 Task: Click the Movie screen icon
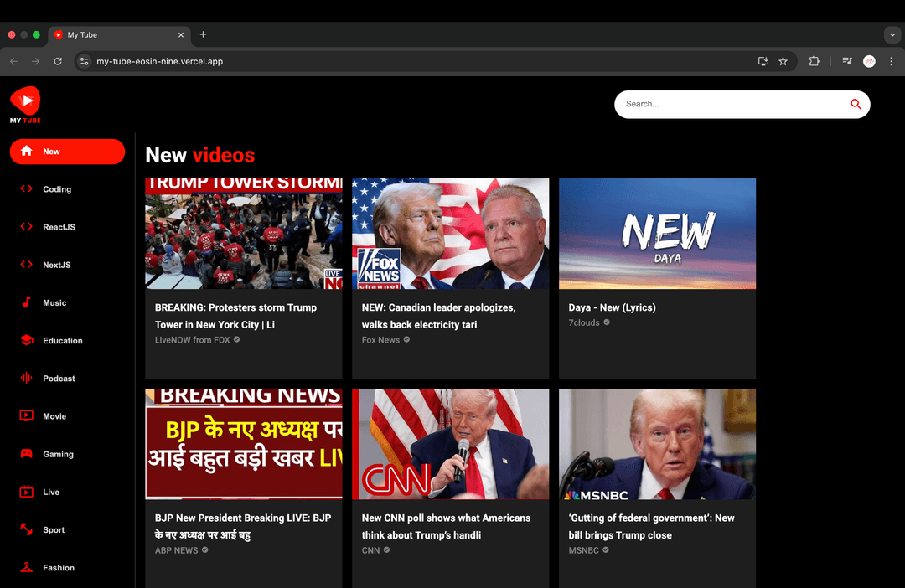pos(27,415)
